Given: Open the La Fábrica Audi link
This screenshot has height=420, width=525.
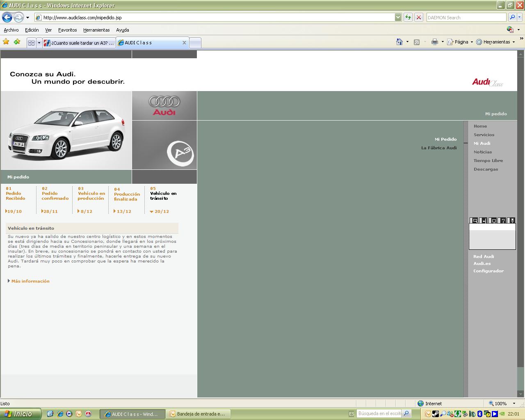Looking at the screenshot, I should pos(439,148).
